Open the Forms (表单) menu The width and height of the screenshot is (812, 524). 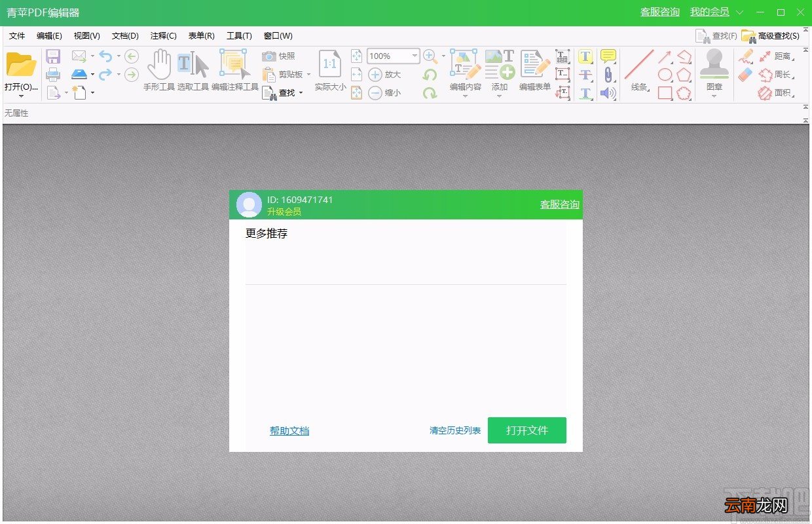pos(202,36)
